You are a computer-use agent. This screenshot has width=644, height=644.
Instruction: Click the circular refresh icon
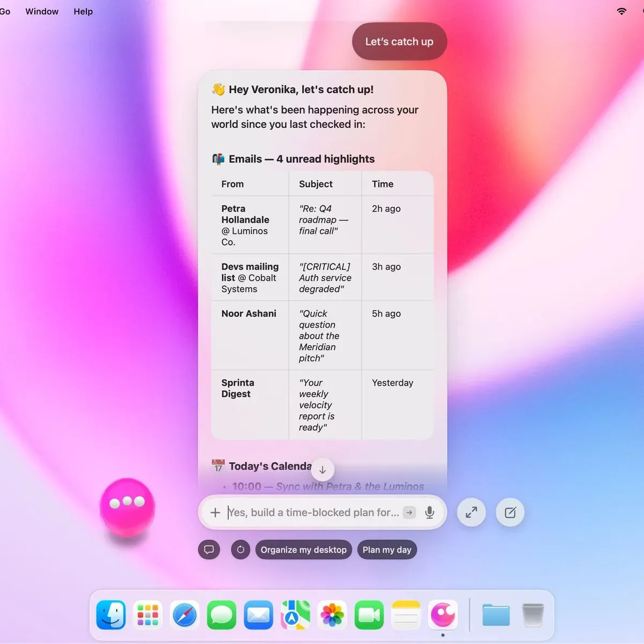coord(240,550)
